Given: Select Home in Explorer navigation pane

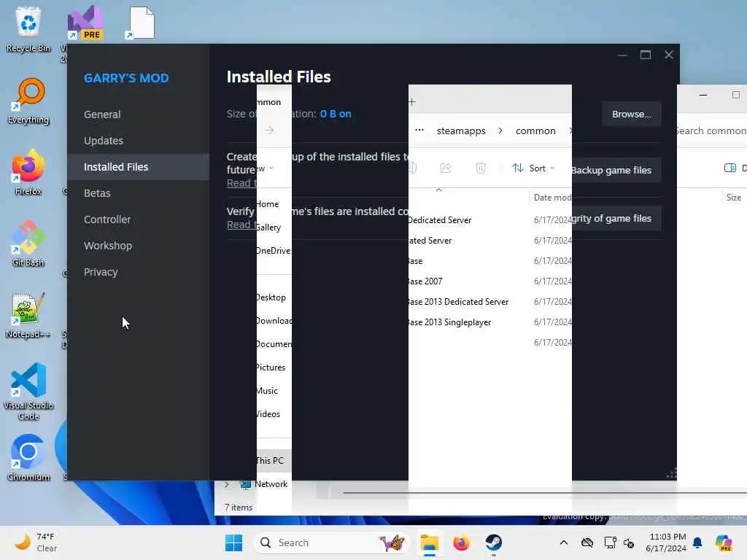Looking at the screenshot, I should [267, 204].
